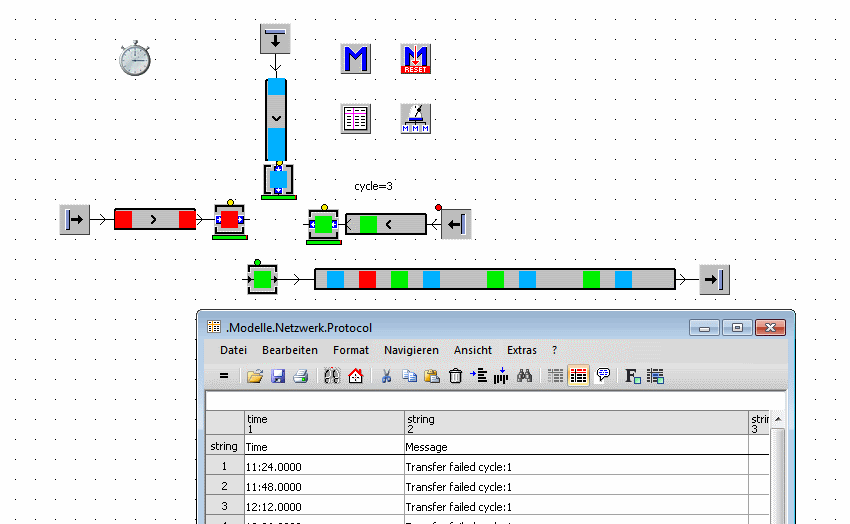Open the Datei menu

(x=233, y=350)
